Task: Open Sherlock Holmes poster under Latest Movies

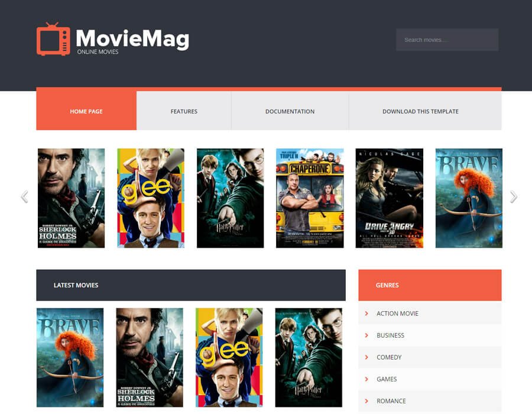Action: coord(150,357)
